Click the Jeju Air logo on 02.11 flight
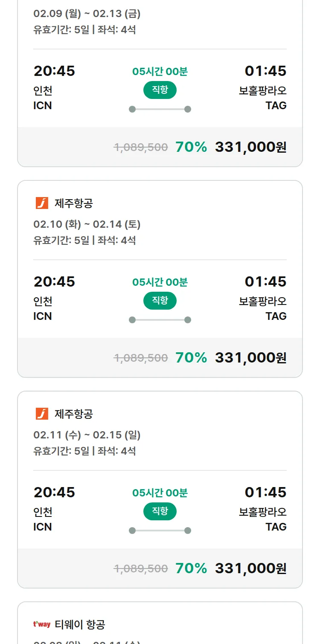Image resolution: width=320 pixels, height=644 pixels. click(x=42, y=414)
